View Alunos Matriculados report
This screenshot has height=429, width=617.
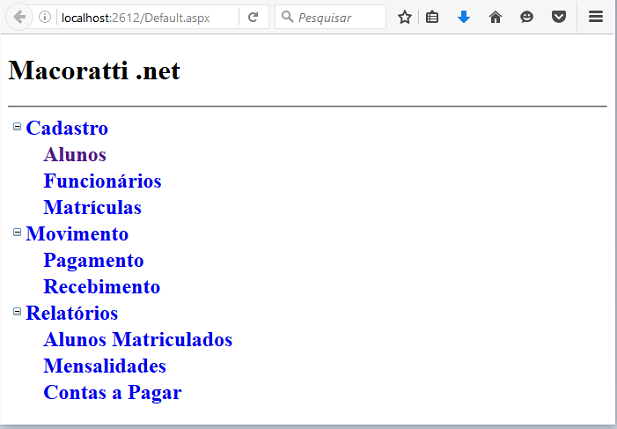click(x=138, y=340)
